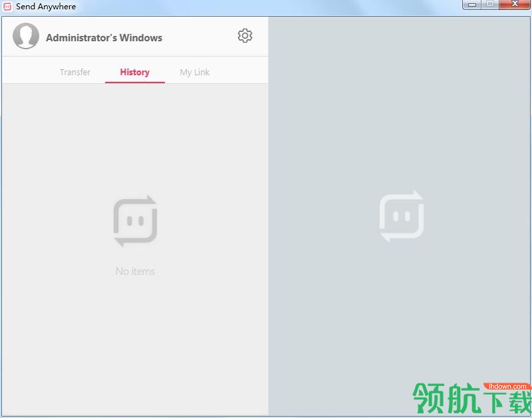The width and height of the screenshot is (532, 418).
Task: Maximize the Send Anywhere window
Action: (490, 5)
